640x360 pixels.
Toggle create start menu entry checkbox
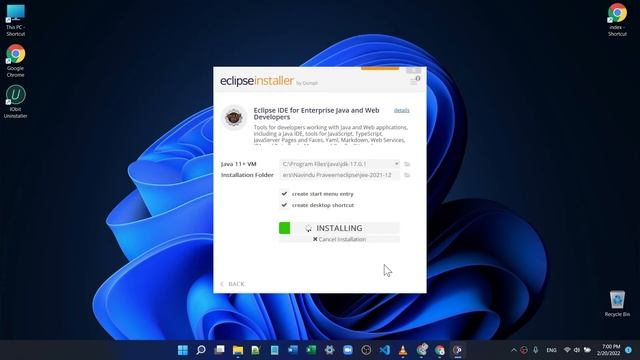[284, 193]
